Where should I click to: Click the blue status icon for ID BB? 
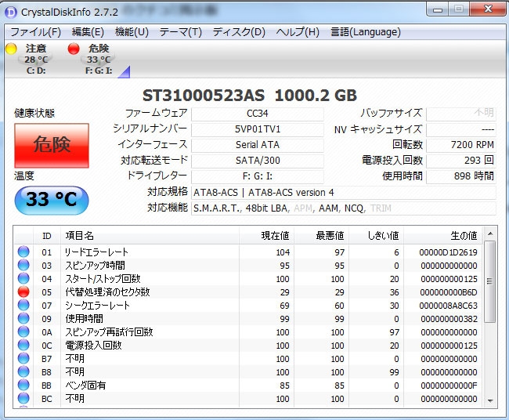tap(23, 385)
